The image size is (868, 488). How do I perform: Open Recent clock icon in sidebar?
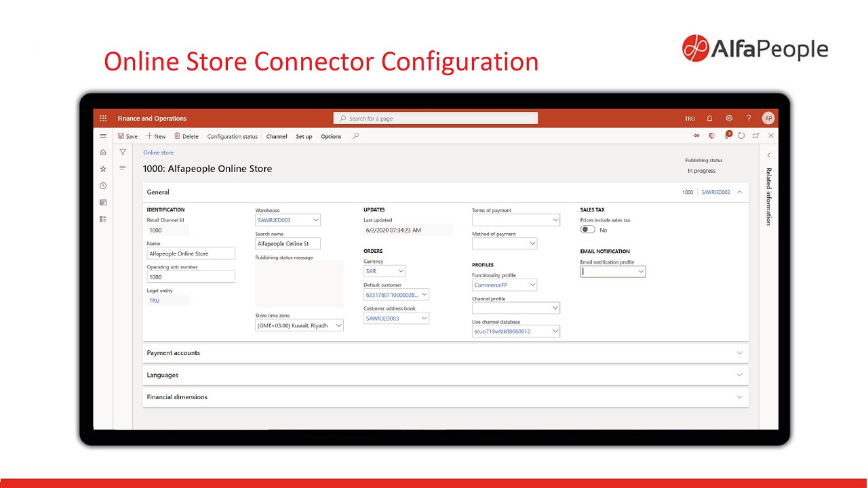[103, 186]
